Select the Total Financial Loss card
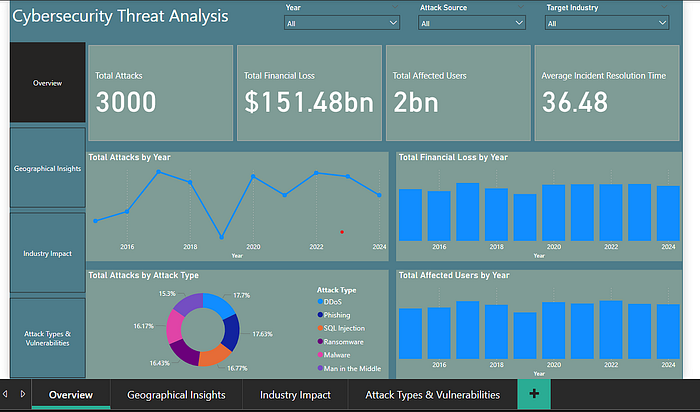The width and height of the screenshot is (700, 412). pyautogui.click(x=308, y=92)
